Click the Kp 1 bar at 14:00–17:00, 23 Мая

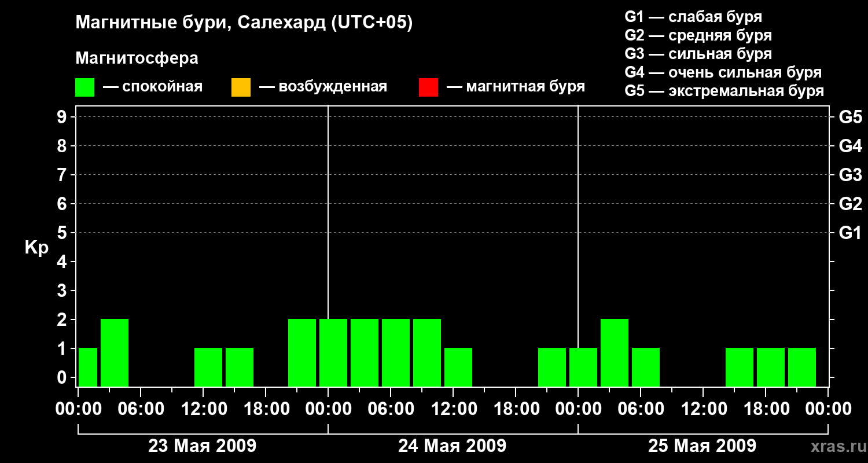240,367
